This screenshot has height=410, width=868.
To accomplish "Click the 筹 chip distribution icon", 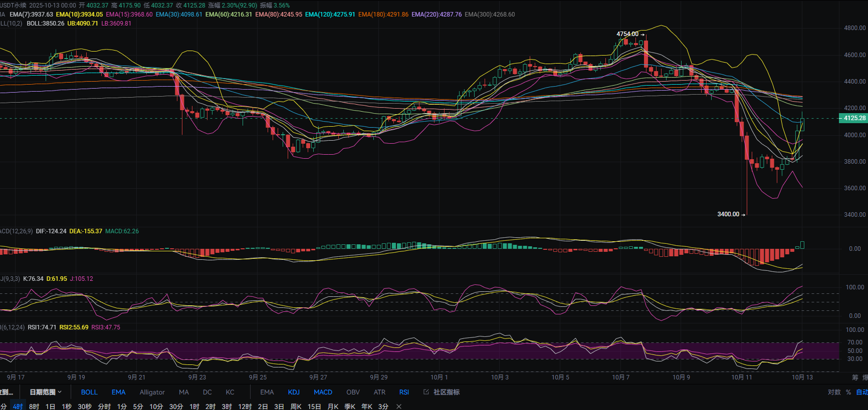I will 855,377.
